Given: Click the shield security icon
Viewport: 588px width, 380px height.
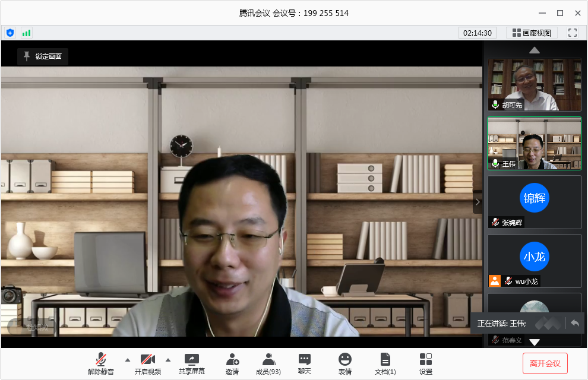Looking at the screenshot, I should click(x=10, y=33).
